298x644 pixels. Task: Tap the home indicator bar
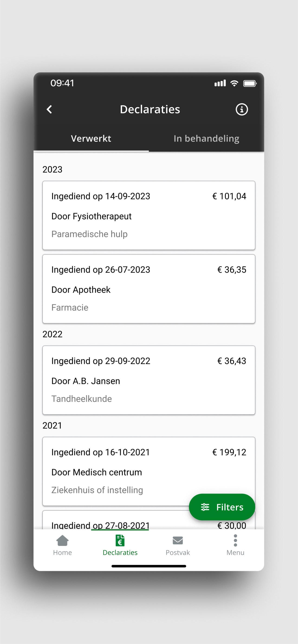pos(149,566)
